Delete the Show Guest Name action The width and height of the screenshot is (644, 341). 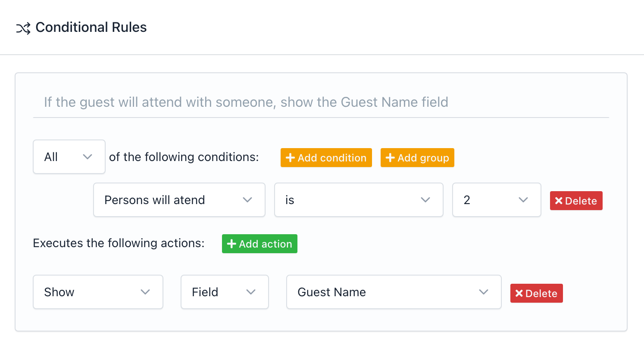pos(537,294)
